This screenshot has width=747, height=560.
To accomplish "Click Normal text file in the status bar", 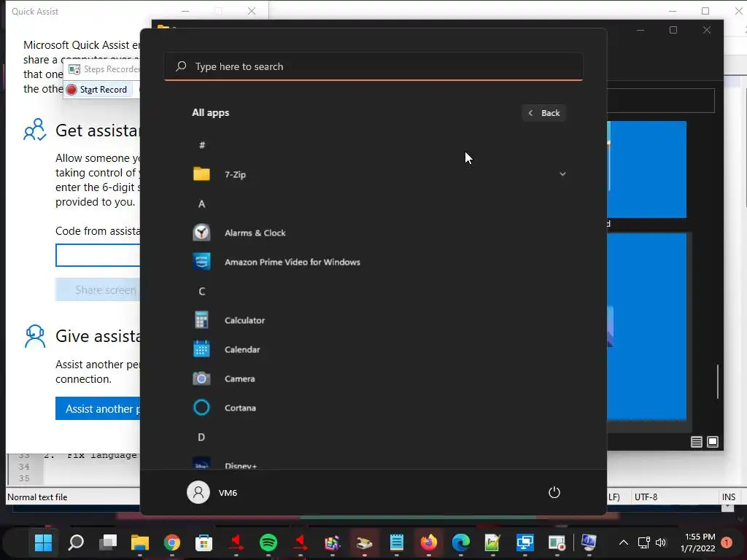I will (37, 497).
